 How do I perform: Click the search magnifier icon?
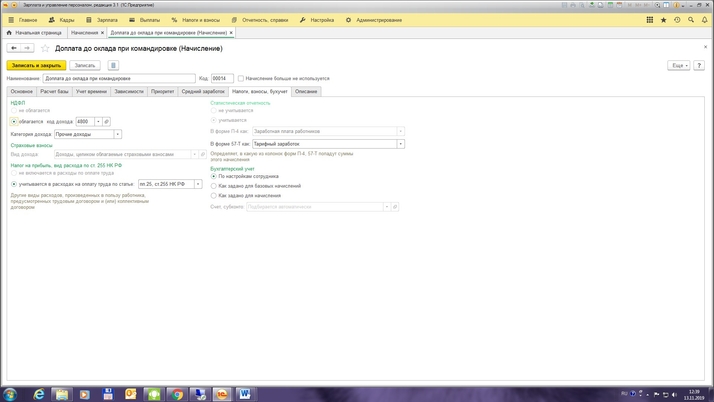click(x=691, y=20)
